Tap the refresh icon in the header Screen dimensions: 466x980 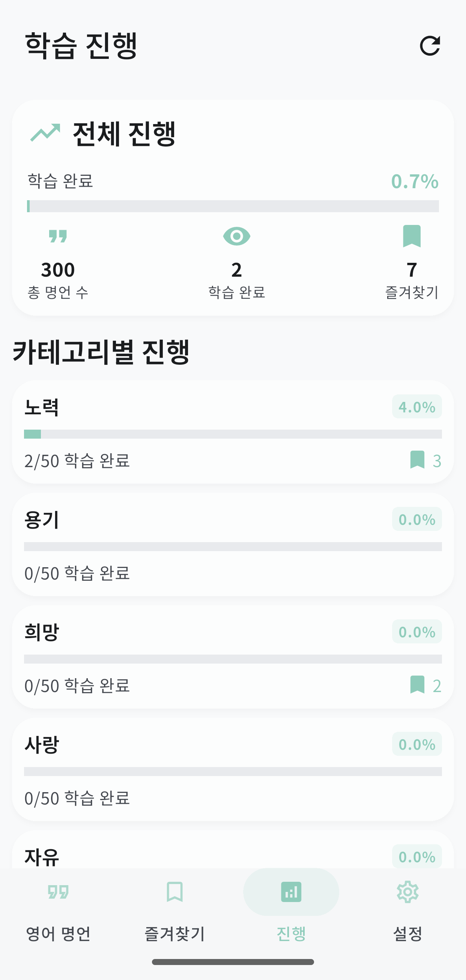tap(430, 46)
